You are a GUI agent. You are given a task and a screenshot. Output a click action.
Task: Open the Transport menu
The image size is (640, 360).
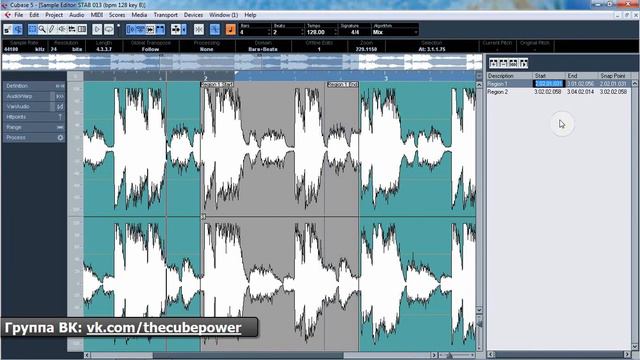pyautogui.click(x=166, y=15)
